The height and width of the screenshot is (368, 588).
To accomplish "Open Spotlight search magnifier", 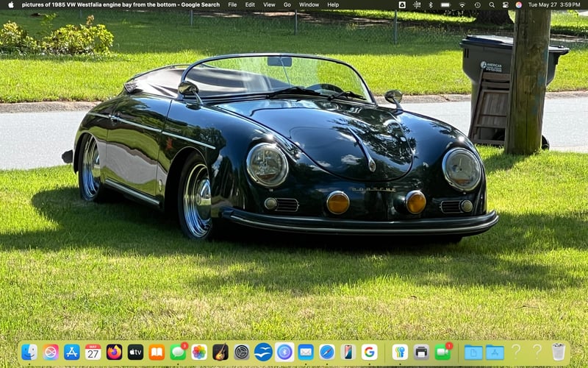I will [492, 5].
